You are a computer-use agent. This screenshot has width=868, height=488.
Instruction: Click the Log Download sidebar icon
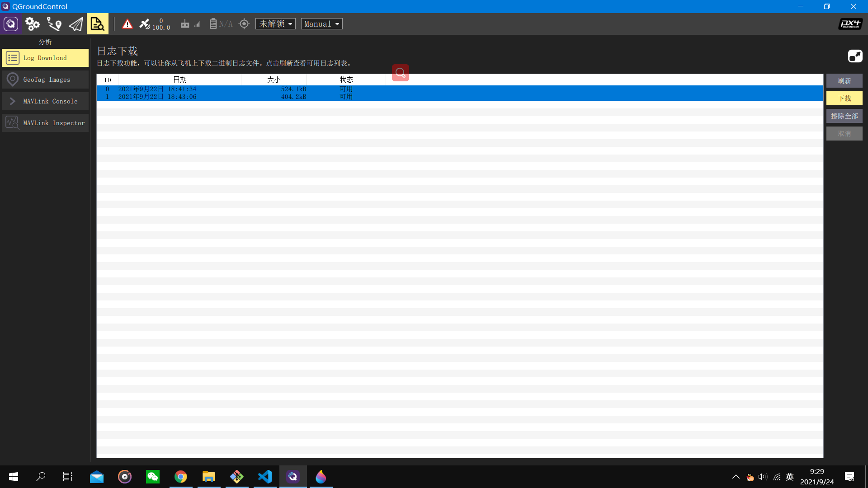12,57
